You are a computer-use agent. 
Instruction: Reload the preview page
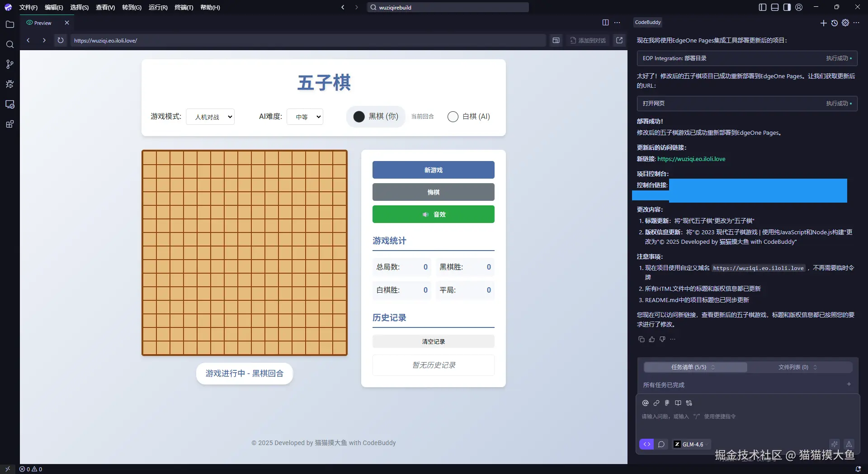pos(60,40)
